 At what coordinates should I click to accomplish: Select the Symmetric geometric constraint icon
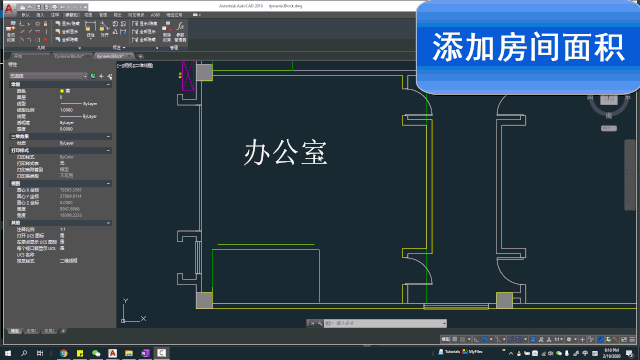pos(38,40)
